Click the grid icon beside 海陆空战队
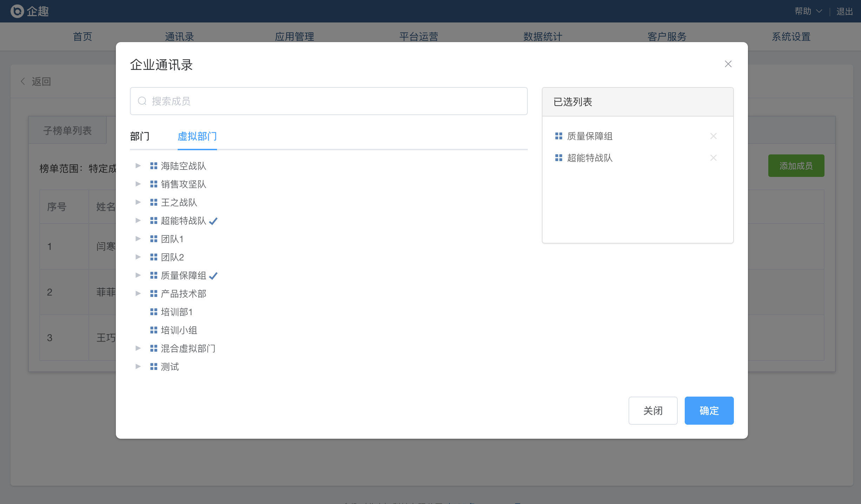This screenshot has width=861, height=504. tap(153, 166)
